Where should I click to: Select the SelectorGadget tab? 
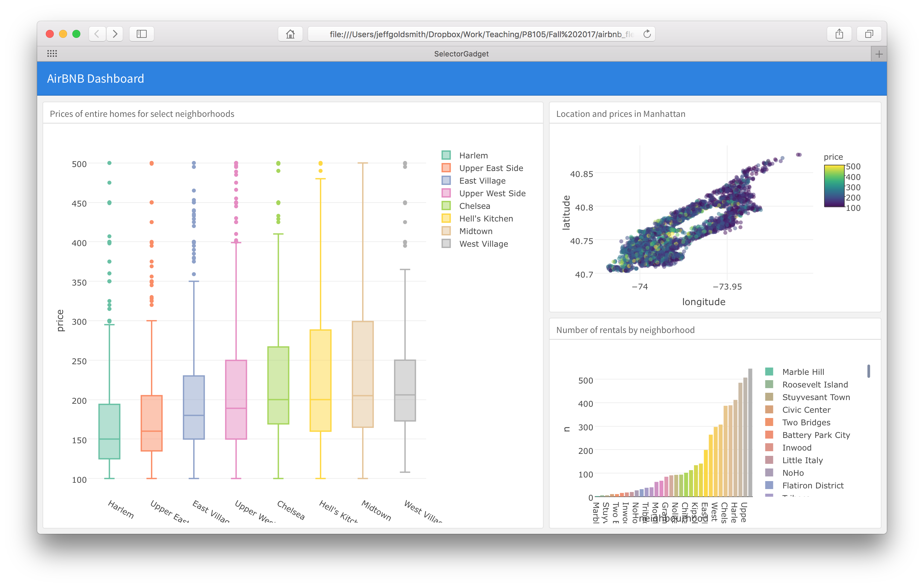tap(461, 54)
